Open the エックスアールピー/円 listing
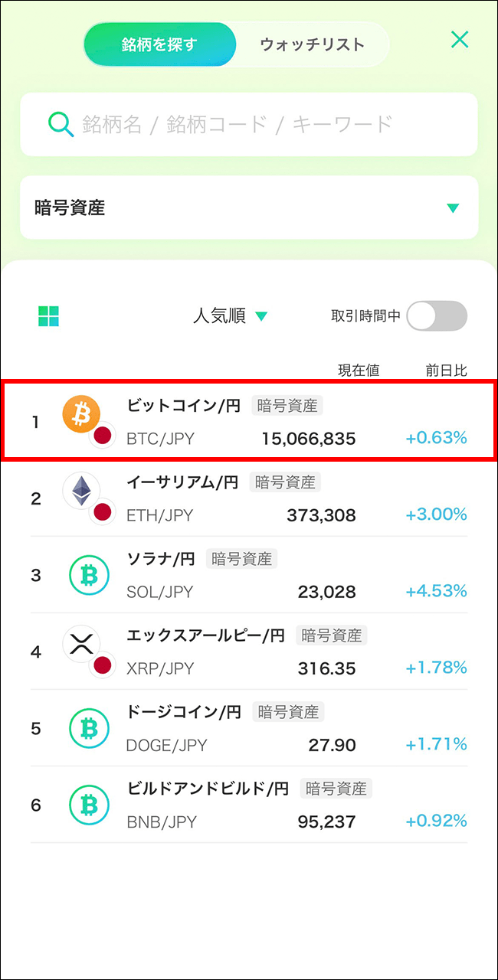Image resolution: width=498 pixels, height=980 pixels. coord(205,636)
